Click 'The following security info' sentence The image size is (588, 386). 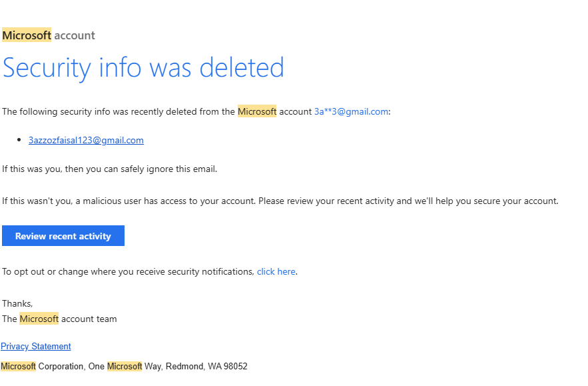click(x=196, y=111)
